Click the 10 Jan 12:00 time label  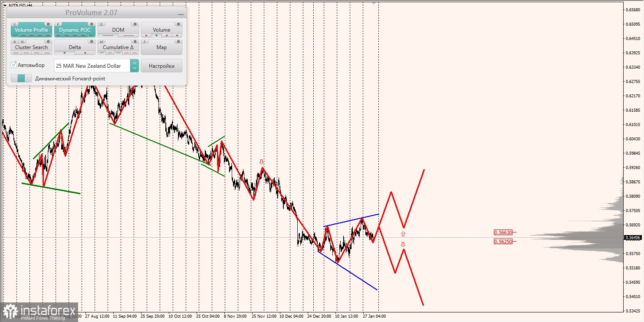(347, 316)
